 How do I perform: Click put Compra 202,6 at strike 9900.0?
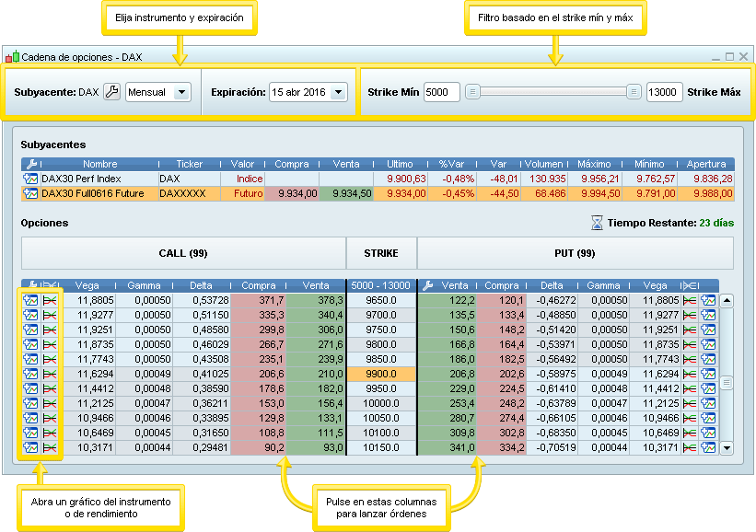point(502,374)
